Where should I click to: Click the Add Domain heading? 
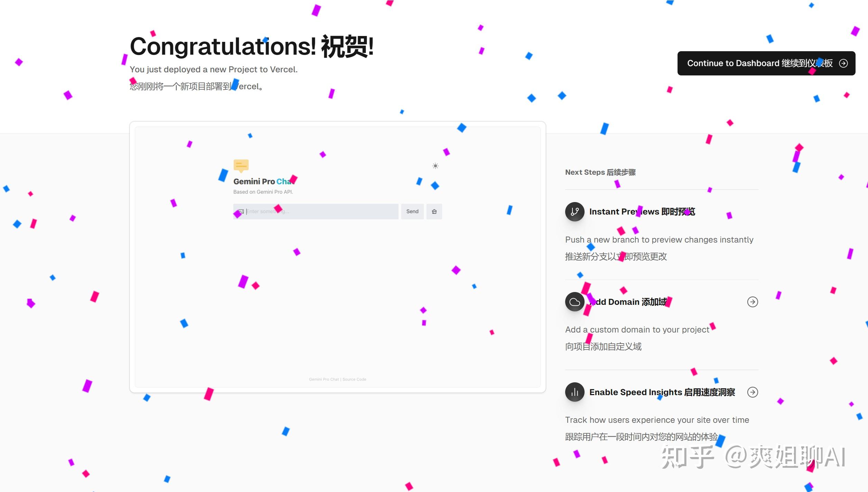629,302
